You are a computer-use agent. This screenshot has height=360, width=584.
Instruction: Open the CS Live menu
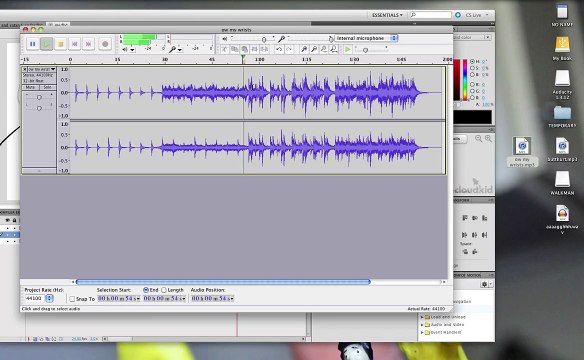click(477, 15)
